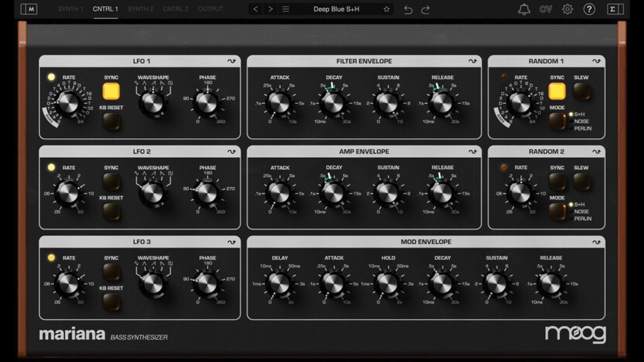The width and height of the screenshot is (644, 362).
Task: Click the LFO 3 modulation wave icon
Action: 231,242
